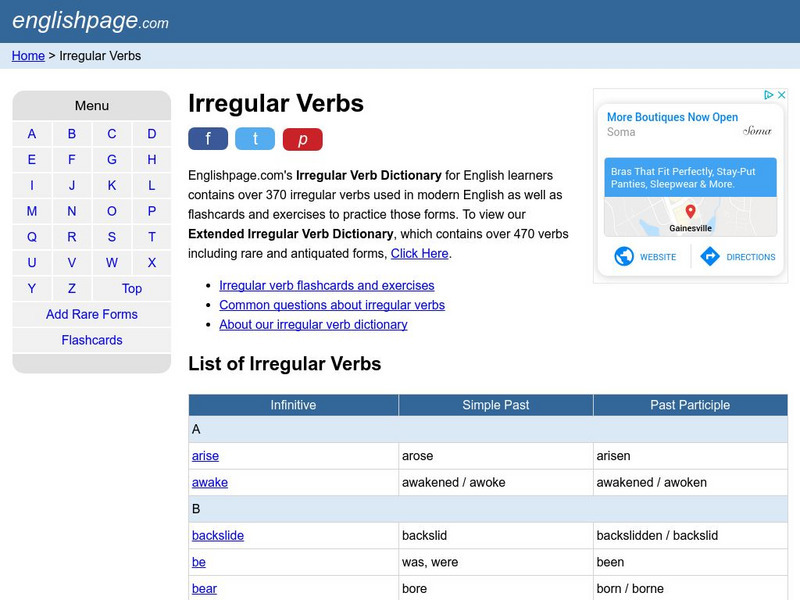The height and width of the screenshot is (600, 800).
Task: Click the Website globe icon in ad
Action: pyautogui.click(x=623, y=256)
